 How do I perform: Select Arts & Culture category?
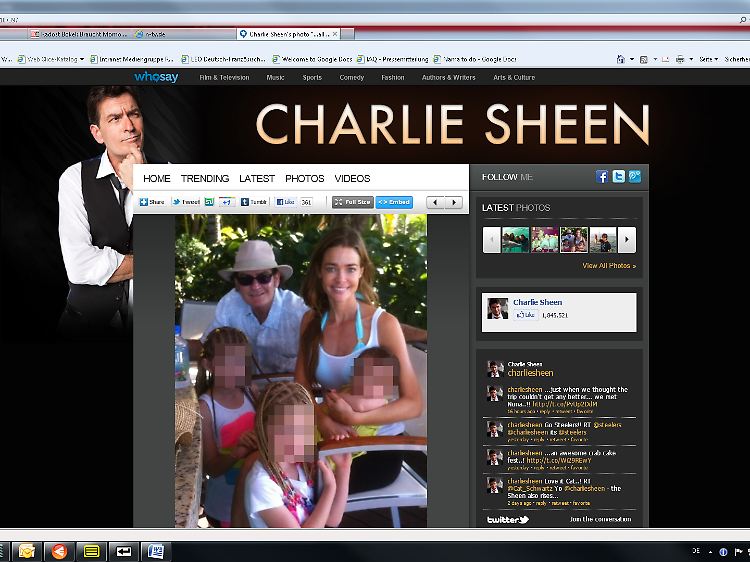click(x=514, y=77)
